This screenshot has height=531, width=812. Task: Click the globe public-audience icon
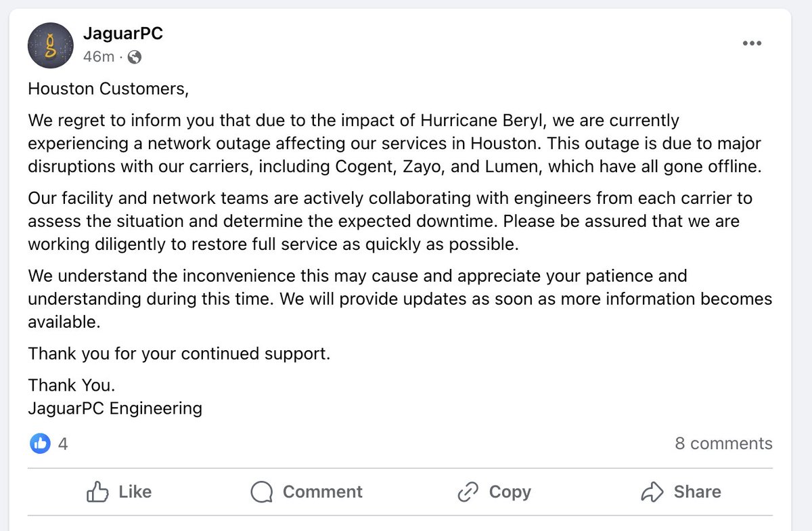coord(135,57)
